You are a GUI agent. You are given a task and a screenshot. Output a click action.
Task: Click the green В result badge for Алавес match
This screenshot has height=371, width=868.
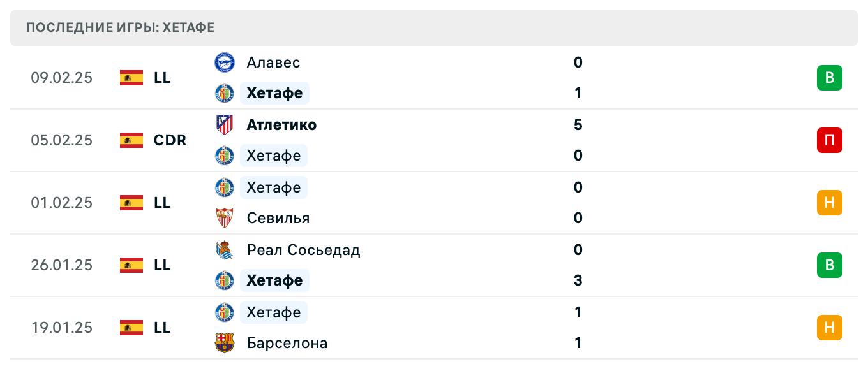click(x=830, y=78)
